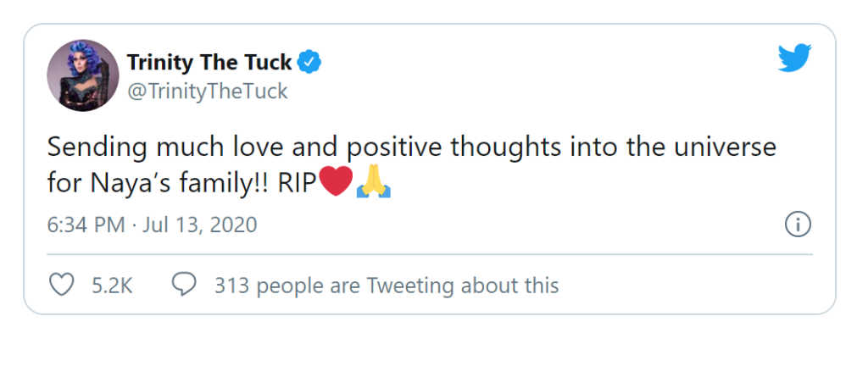
Task: Click the blue verified badge
Action: tap(310, 63)
